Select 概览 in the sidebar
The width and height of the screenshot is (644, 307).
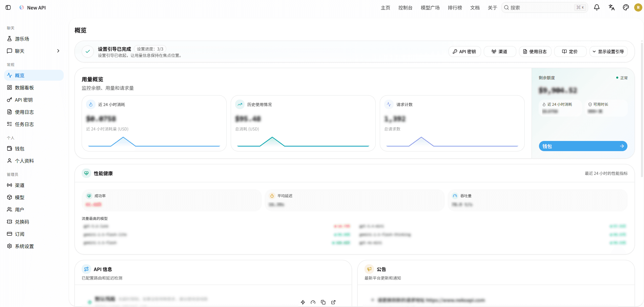34,75
